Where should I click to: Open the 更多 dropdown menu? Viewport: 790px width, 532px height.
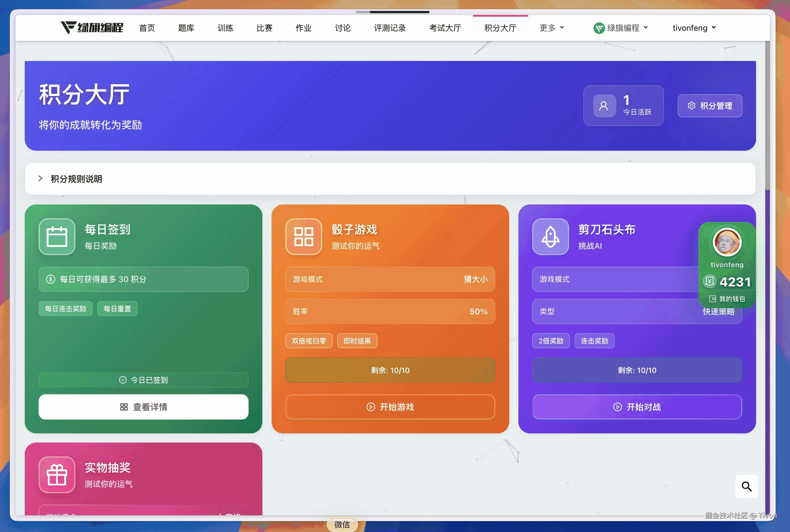[552, 28]
